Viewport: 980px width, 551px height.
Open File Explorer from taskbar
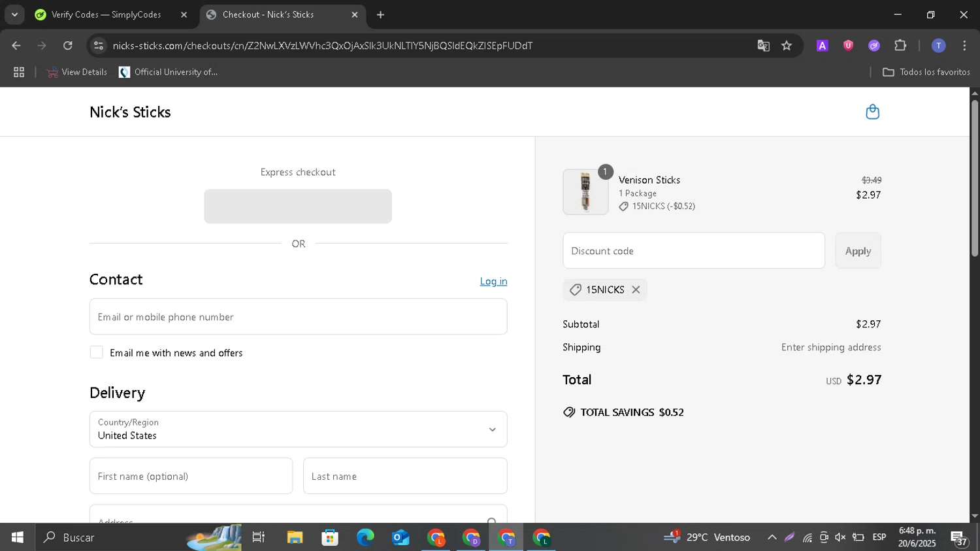coord(295,537)
